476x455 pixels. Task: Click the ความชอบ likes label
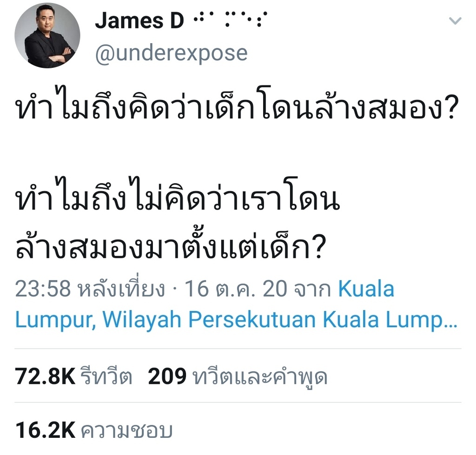[127, 430]
